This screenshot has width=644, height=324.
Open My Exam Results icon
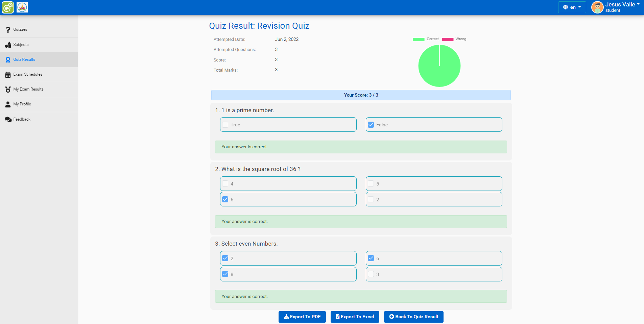(x=8, y=89)
